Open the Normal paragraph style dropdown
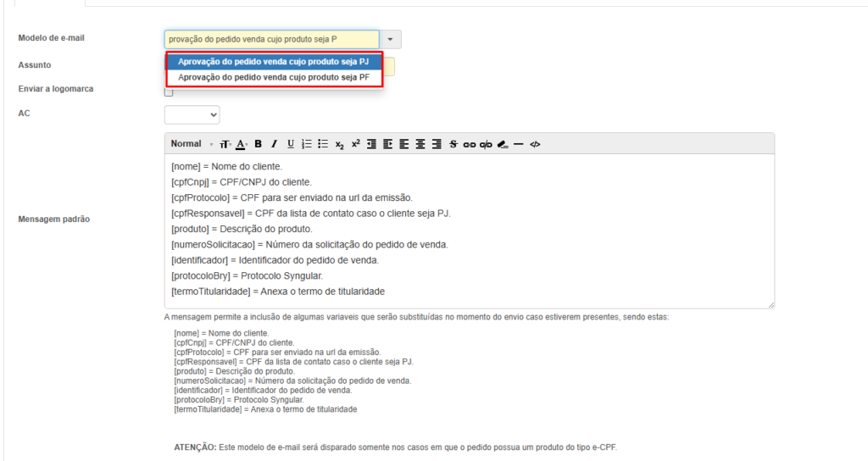 point(192,144)
